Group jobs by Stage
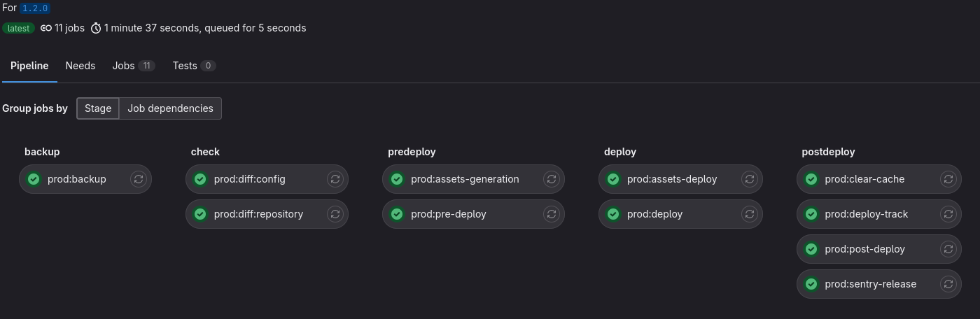Image resolution: width=980 pixels, height=319 pixels. click(98, 108)
